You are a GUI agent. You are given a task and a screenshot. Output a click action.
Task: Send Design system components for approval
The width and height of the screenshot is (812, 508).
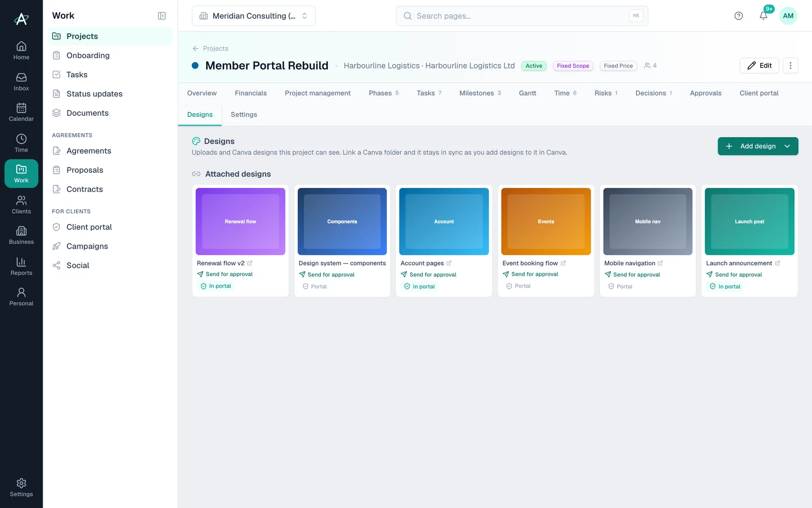click(x=327, y=275)
